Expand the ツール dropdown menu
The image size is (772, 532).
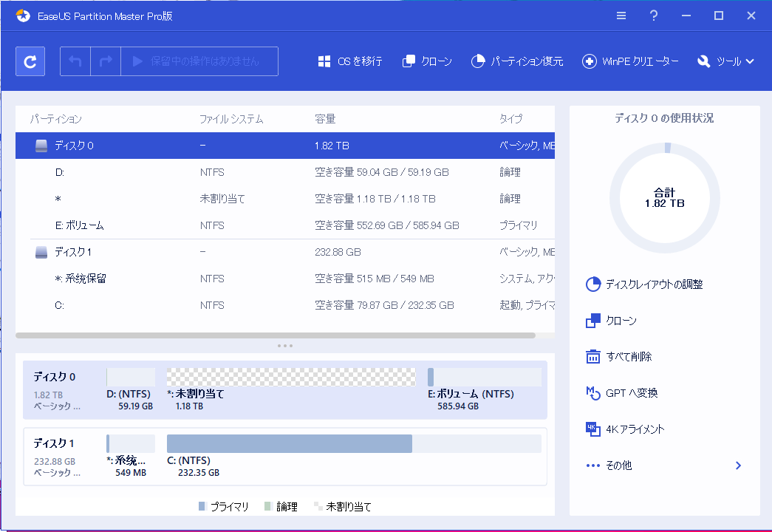click(725, 61)
